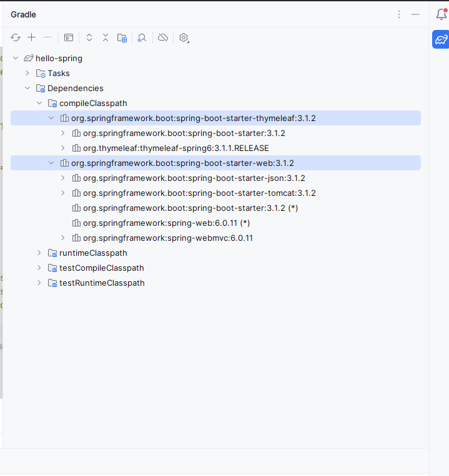Click library icon beside spring-boot-starter-tomcat

(76, 193)
